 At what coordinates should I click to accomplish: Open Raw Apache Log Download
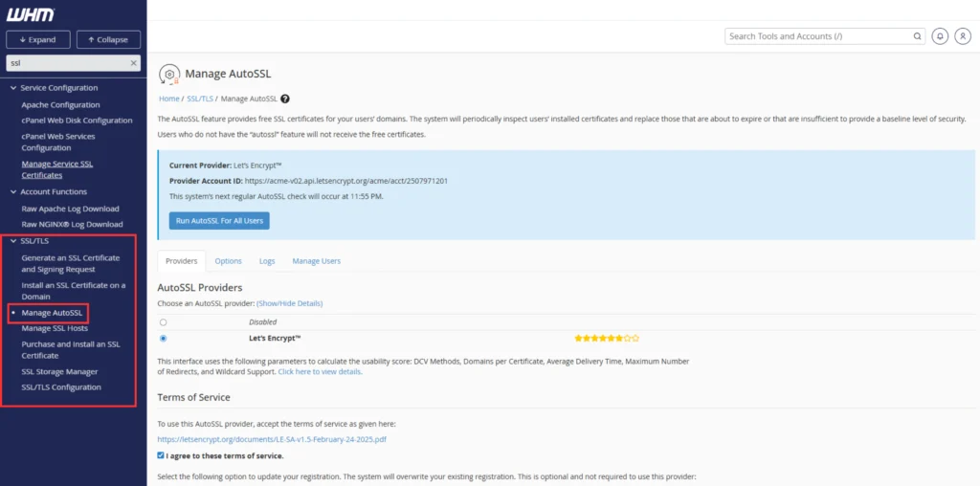tap(70, 209)
